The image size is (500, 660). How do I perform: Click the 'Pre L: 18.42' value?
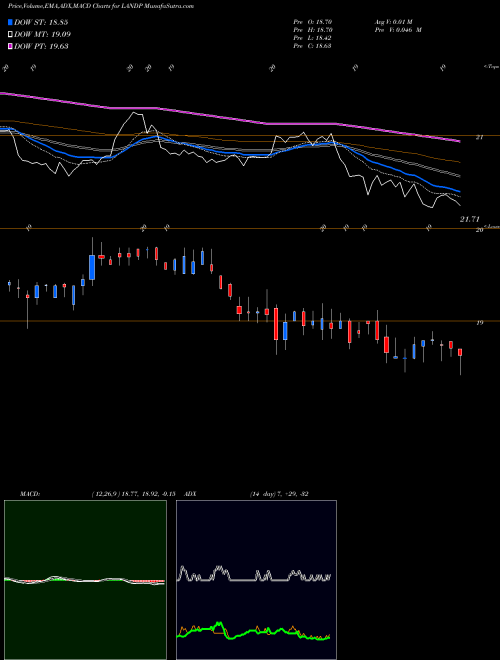(x=313, y=38)
